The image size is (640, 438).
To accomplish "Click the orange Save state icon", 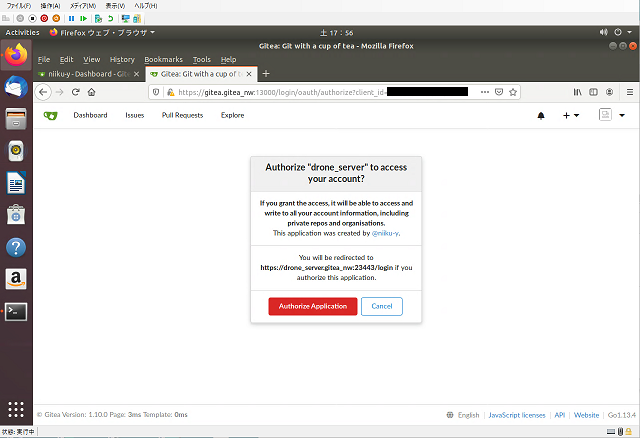I will (x=56, y=18).
